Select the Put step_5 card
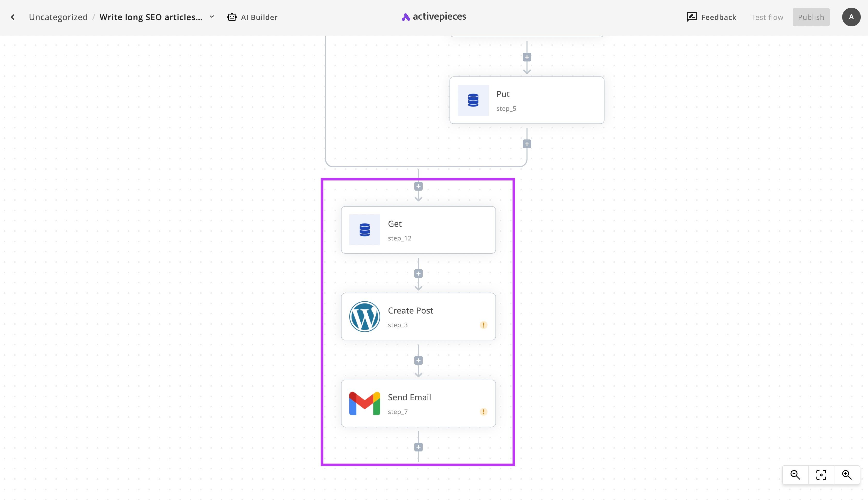Image resolution: width=868 pixels, height=500 pixels. click(527, 100)
